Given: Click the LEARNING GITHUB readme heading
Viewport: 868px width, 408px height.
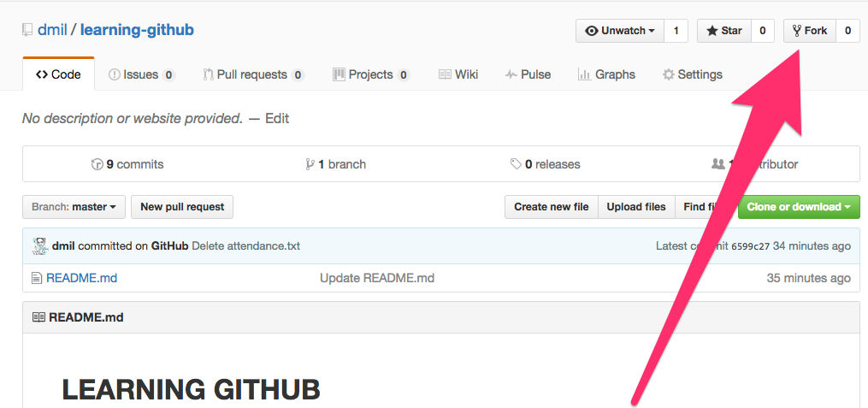Looking at the screenshot, I should 191,390.
